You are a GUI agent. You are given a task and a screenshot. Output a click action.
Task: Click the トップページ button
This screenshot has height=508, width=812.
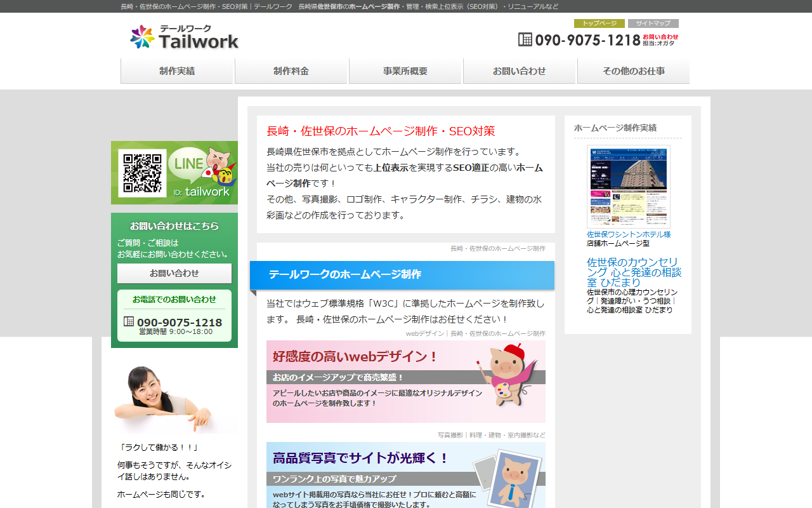pos(599,23)
